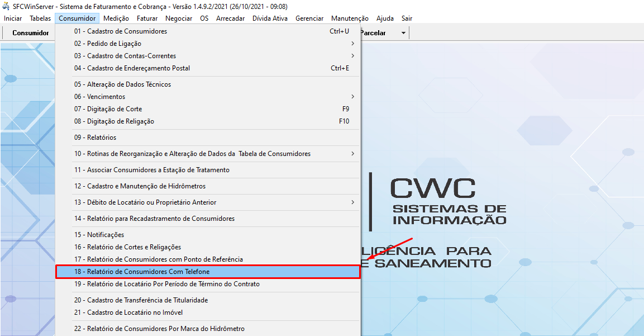Screen dimensions: 644x336
Task: Click Sair in the menu bar
Action: (407, 18)
